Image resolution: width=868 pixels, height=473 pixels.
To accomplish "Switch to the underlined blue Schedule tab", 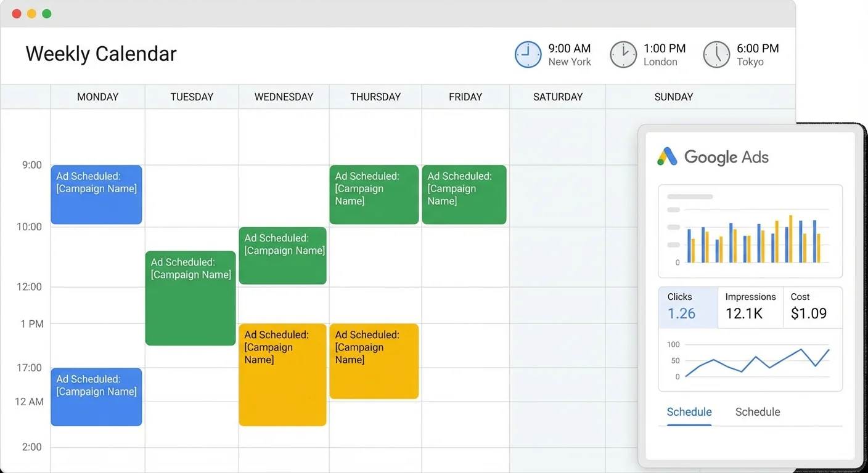I will 689,412.
